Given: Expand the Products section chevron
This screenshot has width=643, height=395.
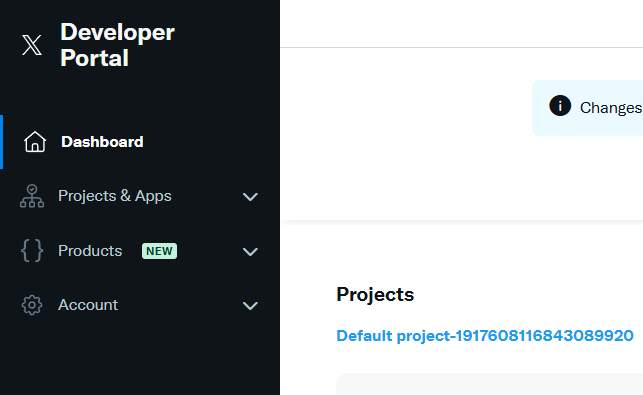Looking at the screenshot, I should coord(250,251).
